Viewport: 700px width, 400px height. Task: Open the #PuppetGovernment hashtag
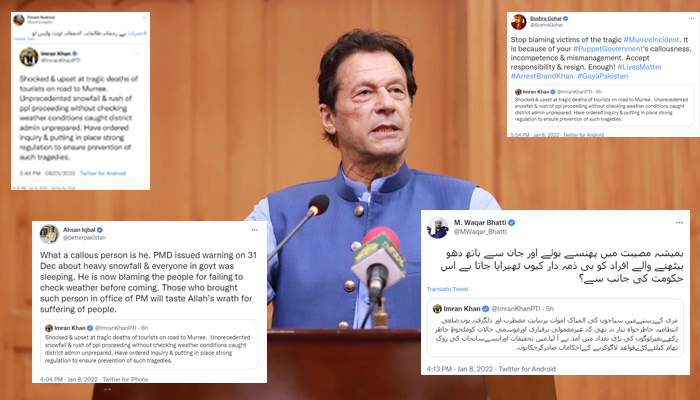[x=608, y=49]
